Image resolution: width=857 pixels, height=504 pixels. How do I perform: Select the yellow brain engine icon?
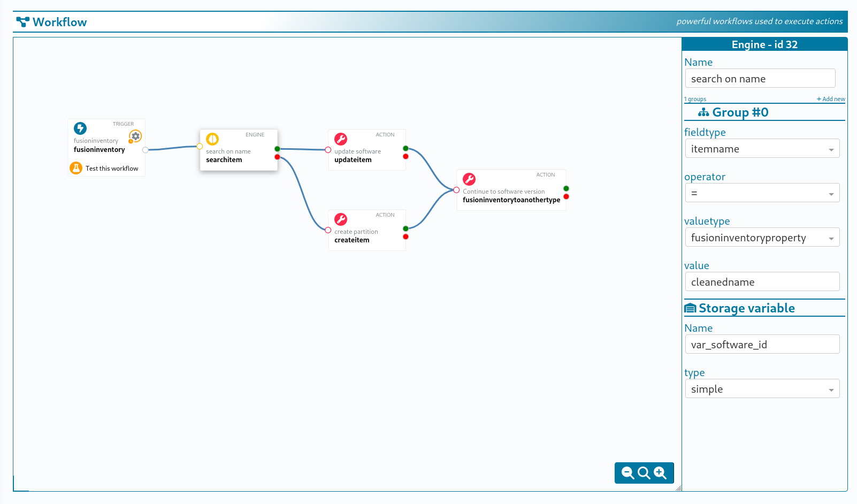(212, 139)
